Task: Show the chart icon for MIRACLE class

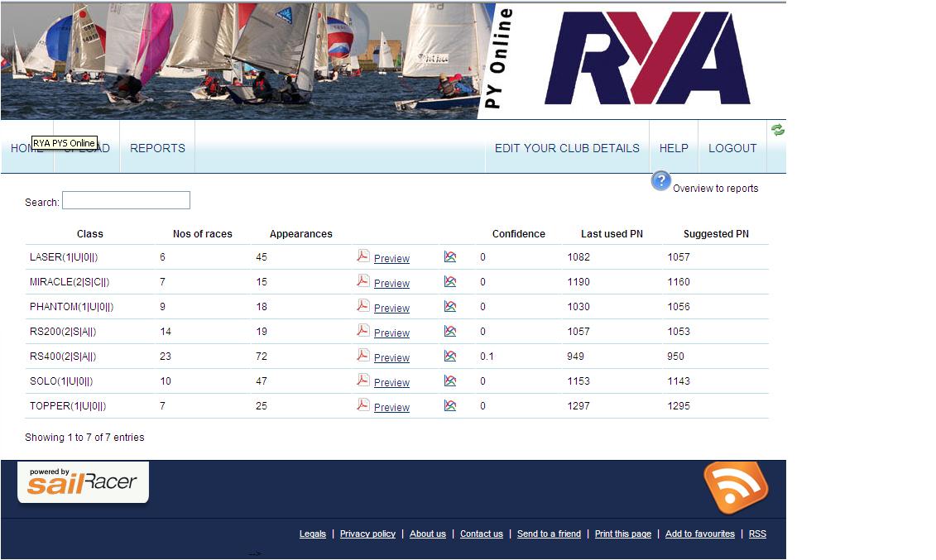Action: 450,281
